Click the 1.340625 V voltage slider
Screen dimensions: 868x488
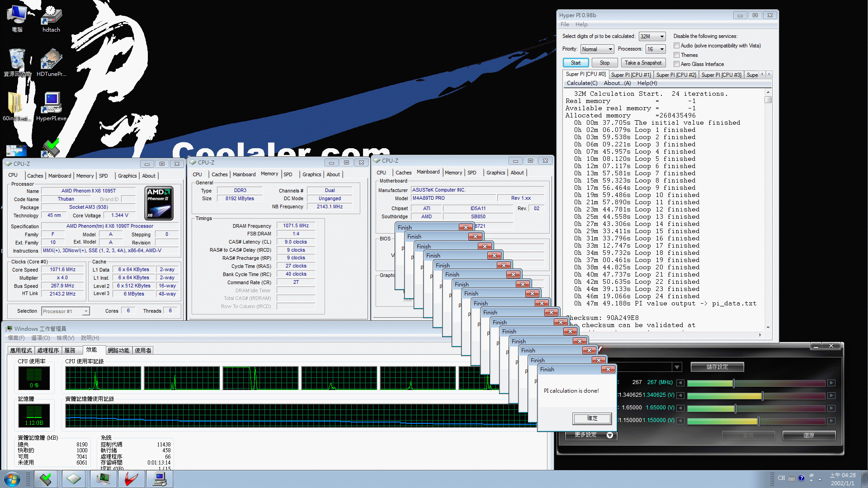(756, 396)
